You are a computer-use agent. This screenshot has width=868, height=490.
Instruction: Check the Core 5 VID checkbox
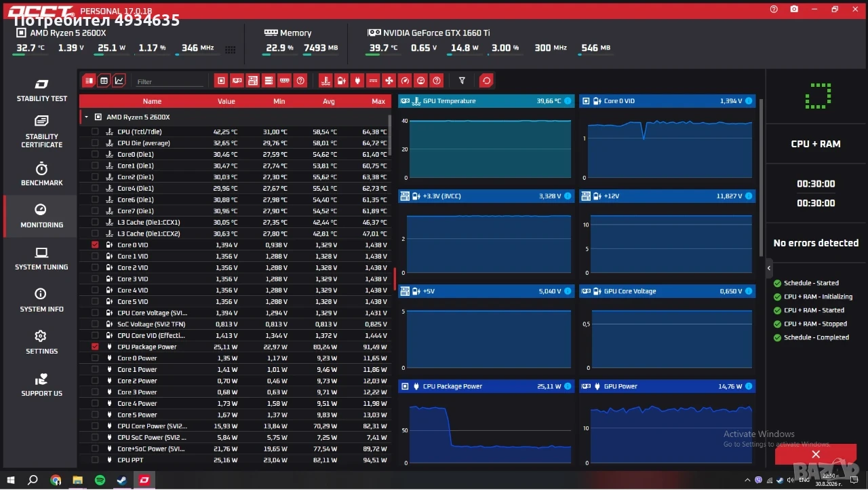click(x=95, y=301)
